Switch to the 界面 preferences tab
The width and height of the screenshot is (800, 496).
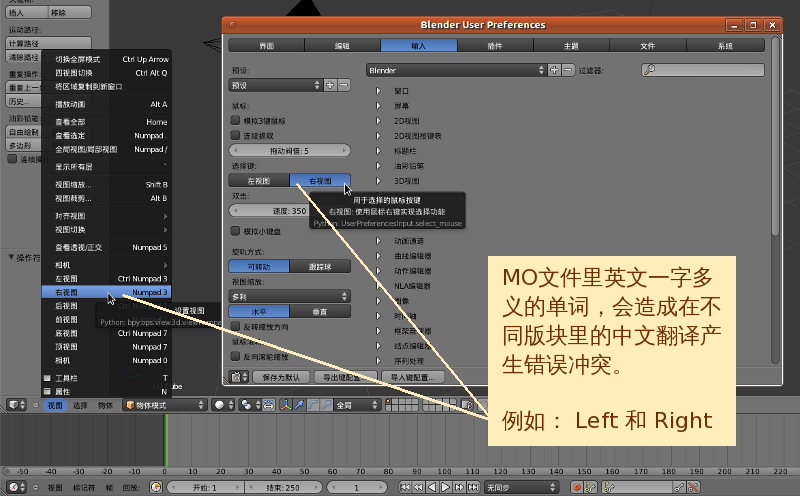pyautogui.click(x=266, y=45)
